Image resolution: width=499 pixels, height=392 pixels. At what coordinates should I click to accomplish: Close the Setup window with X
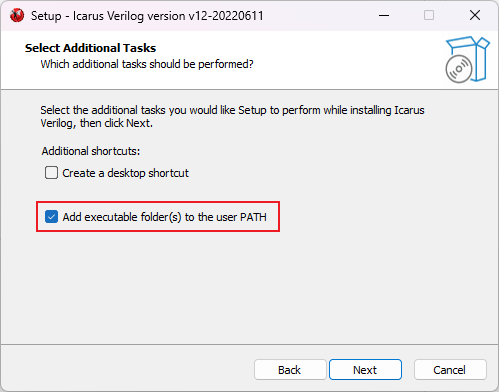click(x=475, y=15)
